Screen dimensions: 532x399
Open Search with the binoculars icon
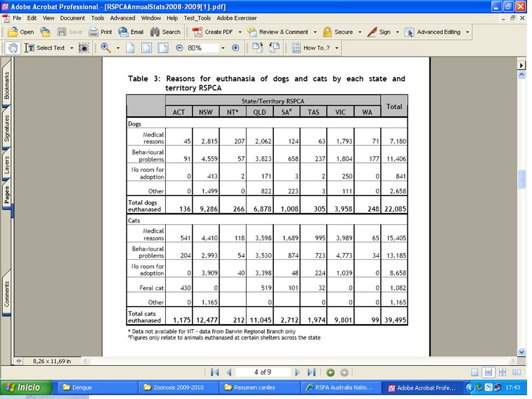(x=155, y=32)
